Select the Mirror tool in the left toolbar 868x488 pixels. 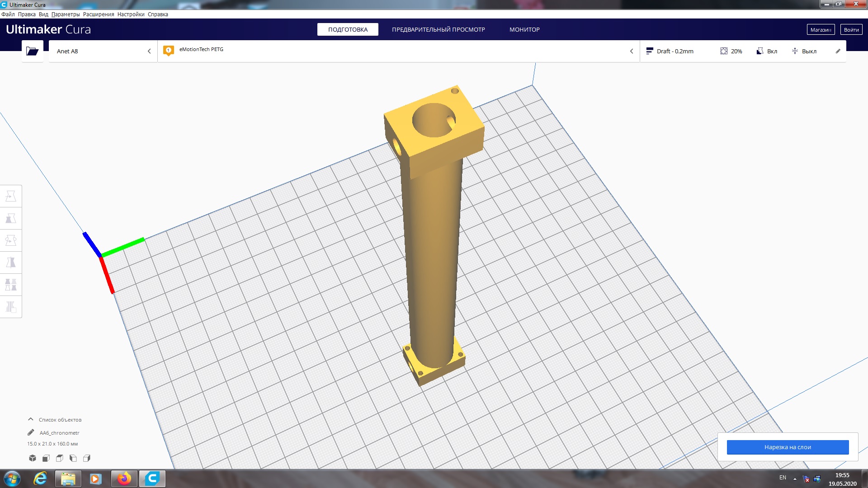point(11,263)
